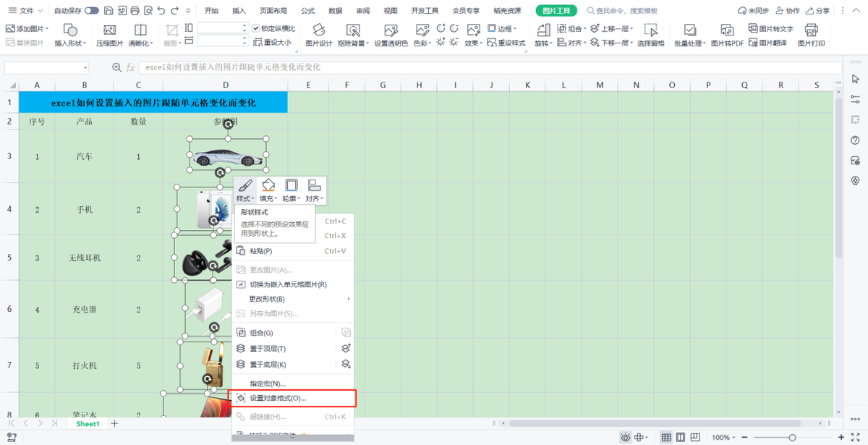The image size is (868, 445).
Task: Click the fullscreen icon in status bar
Action: (856, 437)
